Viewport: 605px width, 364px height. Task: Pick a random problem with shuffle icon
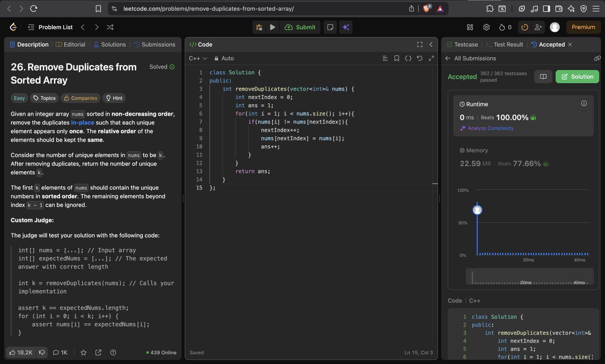point(110,27)
